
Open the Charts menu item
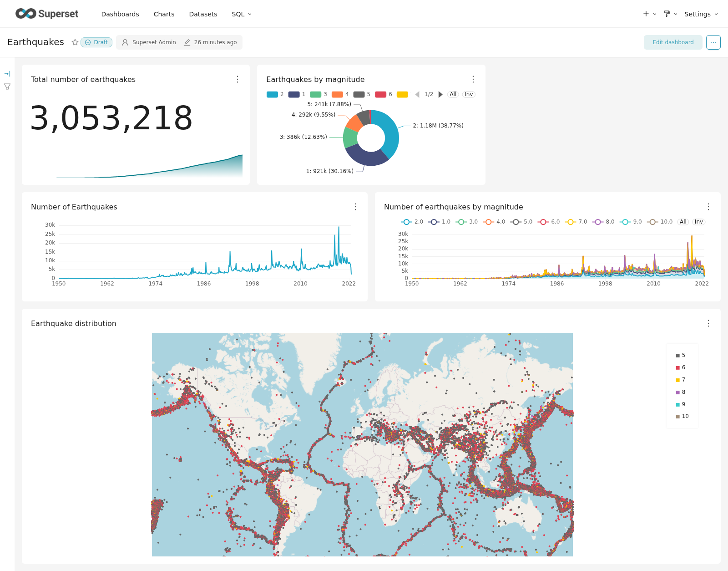point(164,14)
